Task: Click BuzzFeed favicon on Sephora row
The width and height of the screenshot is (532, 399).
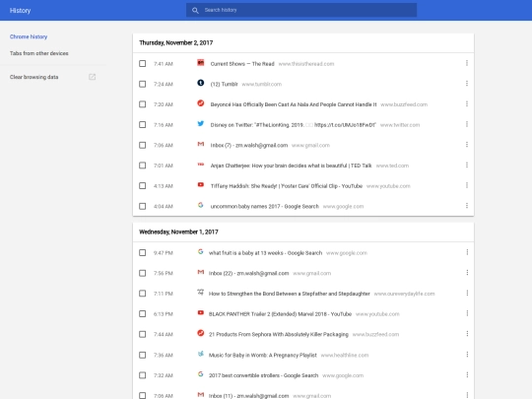Action: pos(201,333)
